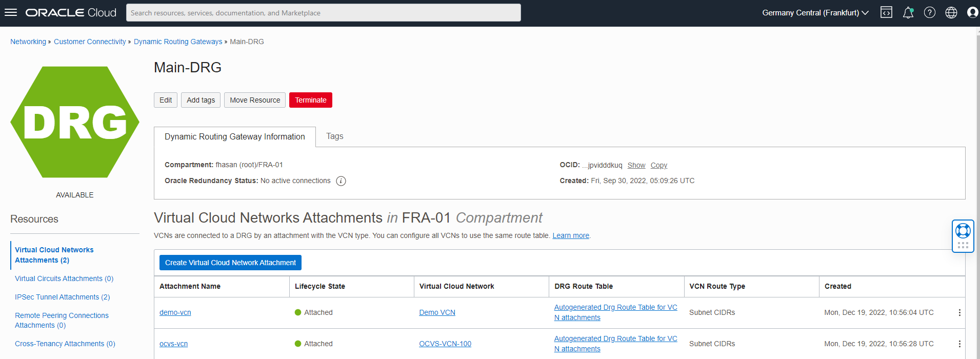Click the DRG Route Table column header
The image size is (980, 359).
584,286
